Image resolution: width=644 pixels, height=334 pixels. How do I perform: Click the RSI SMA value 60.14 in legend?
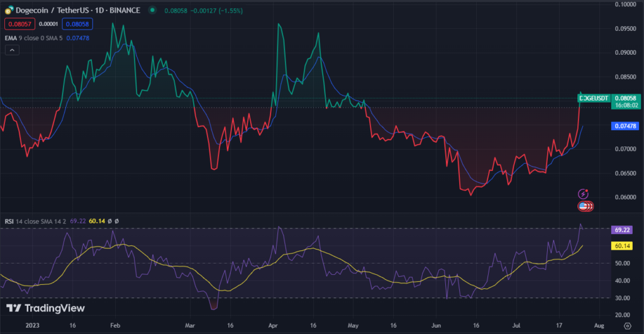[97, 221]
